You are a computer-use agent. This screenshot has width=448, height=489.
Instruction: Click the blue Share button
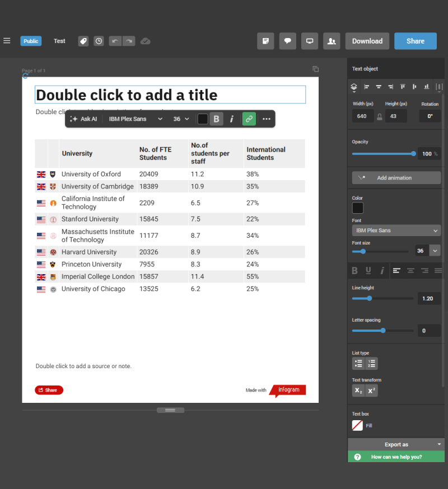(415, 41)
